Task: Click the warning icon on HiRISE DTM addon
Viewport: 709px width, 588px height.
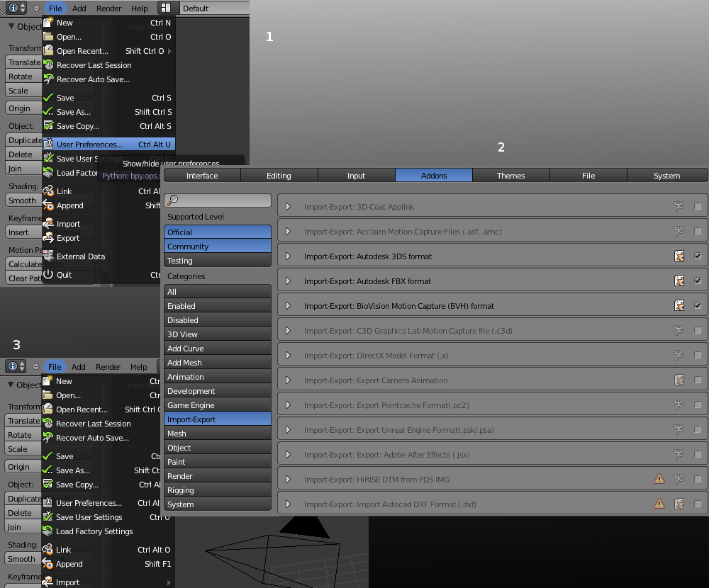Action: coord(659,480)
